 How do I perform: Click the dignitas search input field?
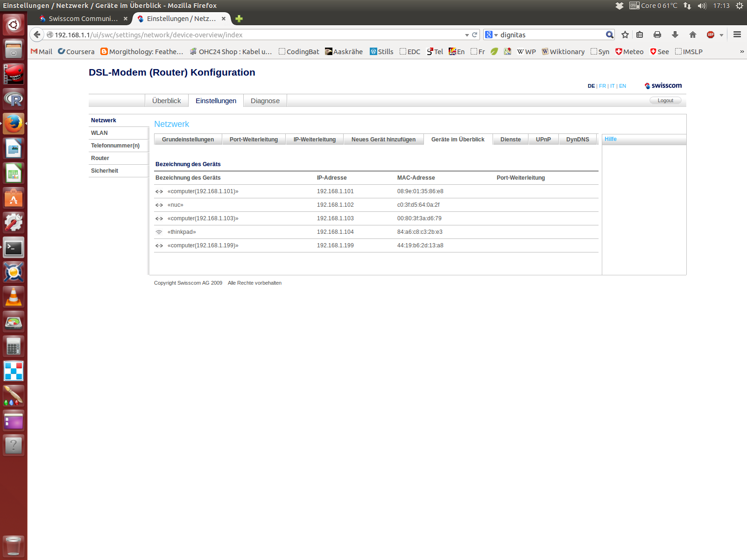(551, 35)
